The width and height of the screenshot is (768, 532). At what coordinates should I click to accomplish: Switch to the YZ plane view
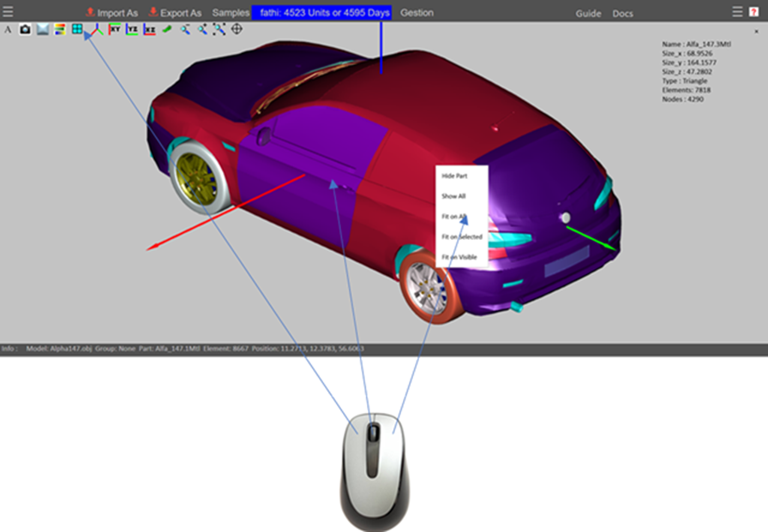tap(132, 29)
